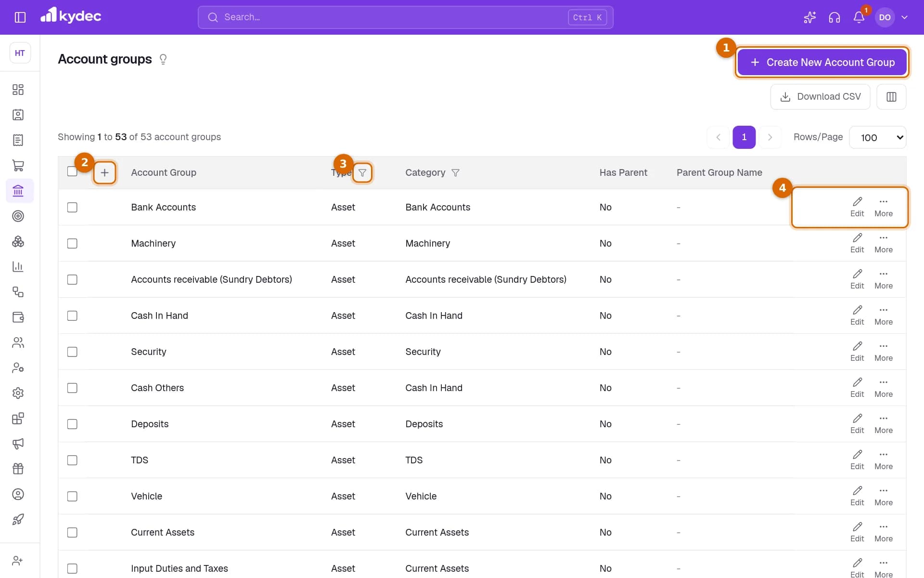Open the settings gear sidebar icon
The height and width of the screenshot is (578, 924).
[x=18, y=393]
